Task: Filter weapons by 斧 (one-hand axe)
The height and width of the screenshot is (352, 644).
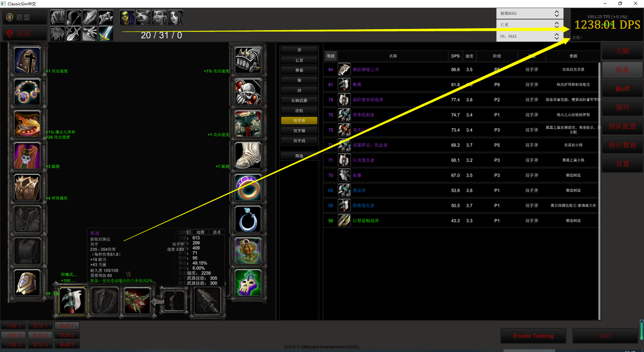Action: [299, 50]
